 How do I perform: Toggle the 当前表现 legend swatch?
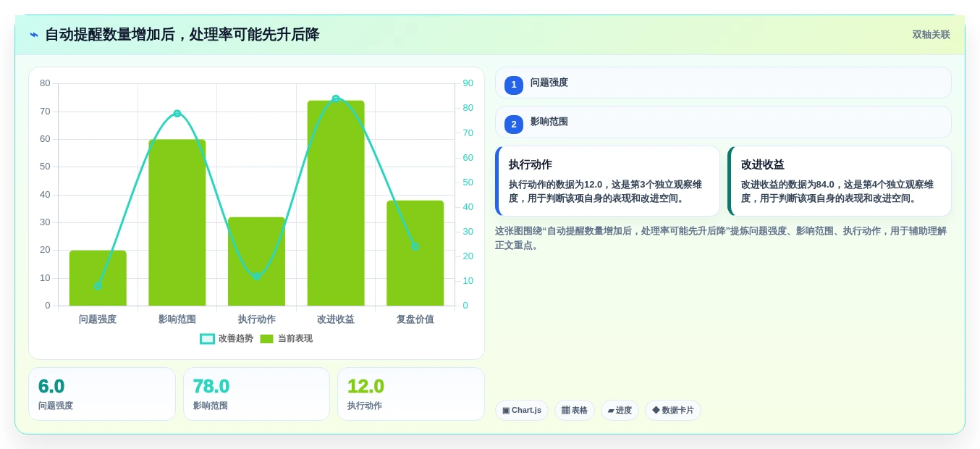[x=266, y=338]
